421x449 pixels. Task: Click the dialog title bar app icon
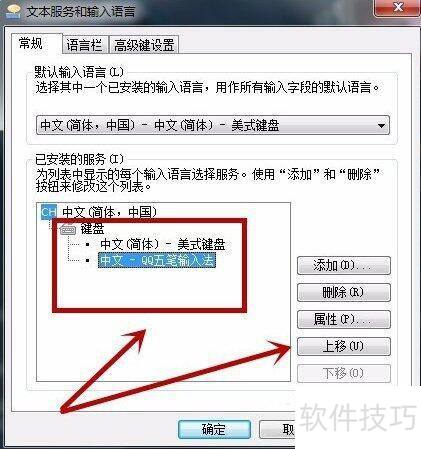tap(13, 11)
